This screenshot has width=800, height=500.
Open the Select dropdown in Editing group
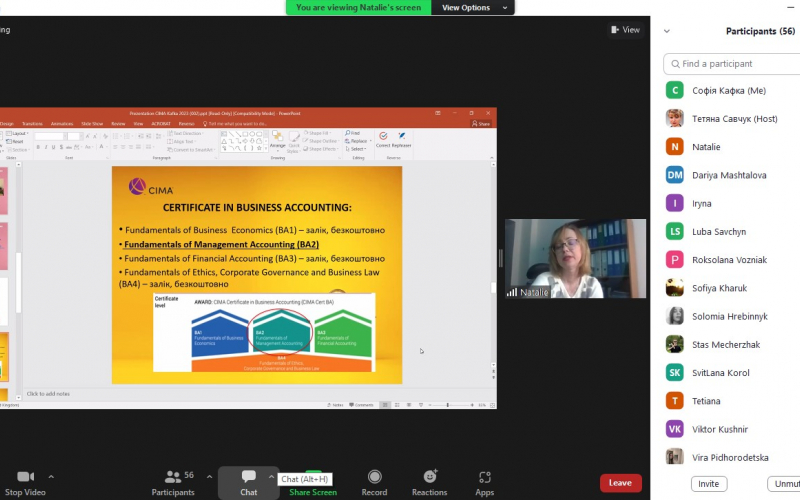pos(356,149)
